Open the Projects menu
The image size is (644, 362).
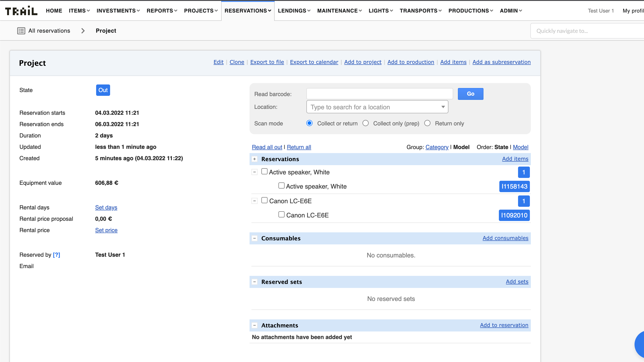[201, 11]
